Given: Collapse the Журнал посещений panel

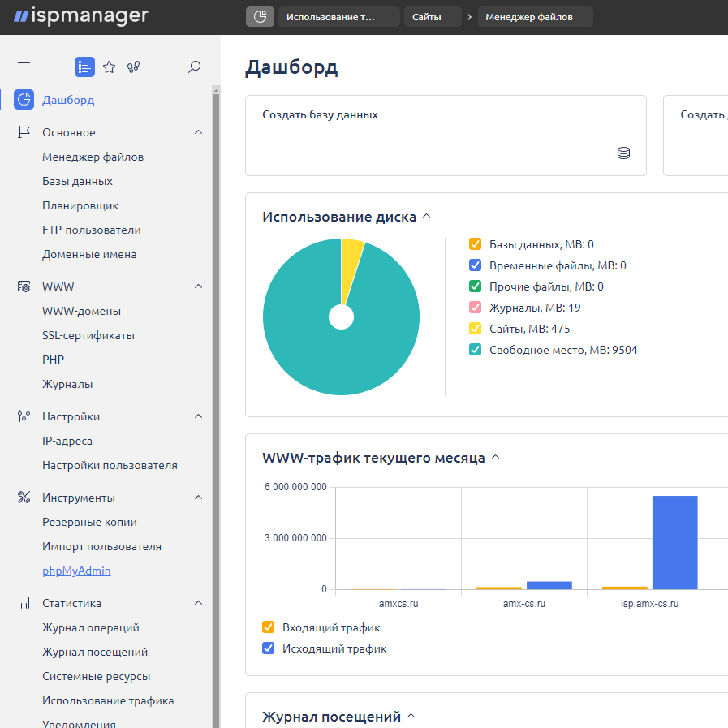Looking at the screenshot, I should click(411, 717).
